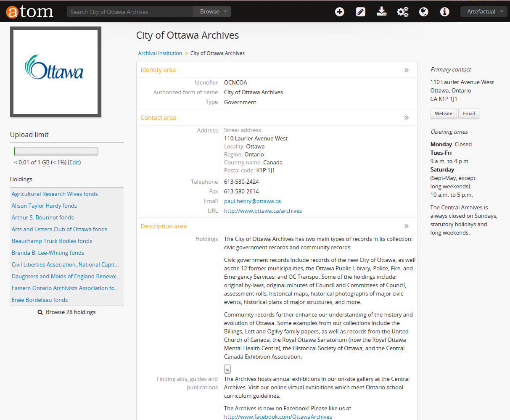
Task: Click the Upload limit progress bar
Action: (x=56, y=151)
